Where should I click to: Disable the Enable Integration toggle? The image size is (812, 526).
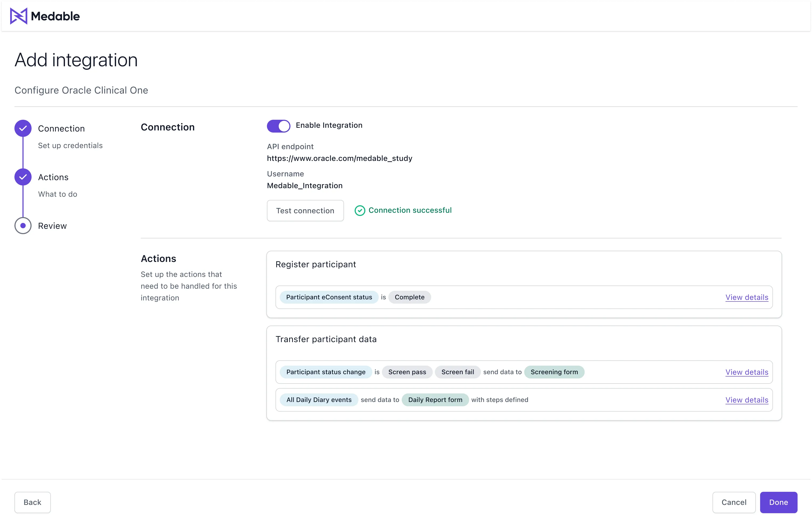coord(278,126)
